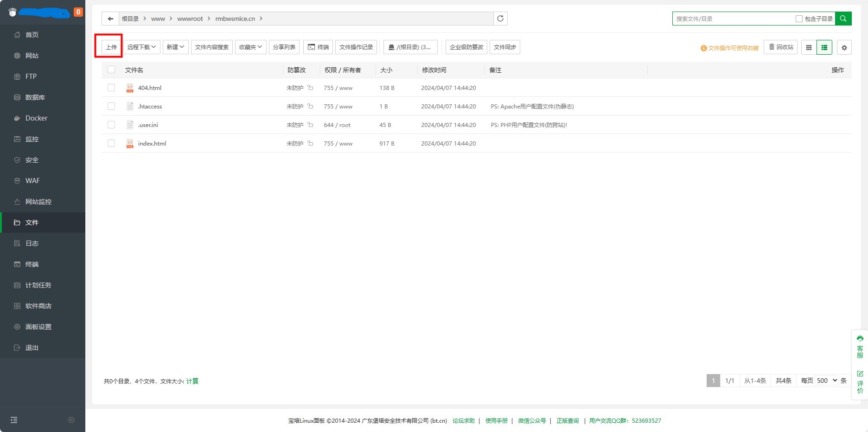868x432 pixels.
Task: Click the .htaccess file icon
Action: 130,106
